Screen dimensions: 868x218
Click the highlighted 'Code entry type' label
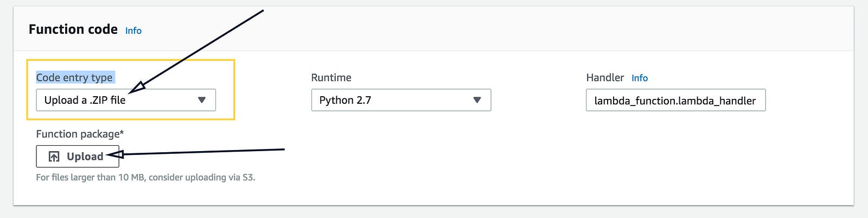[74, 78]
